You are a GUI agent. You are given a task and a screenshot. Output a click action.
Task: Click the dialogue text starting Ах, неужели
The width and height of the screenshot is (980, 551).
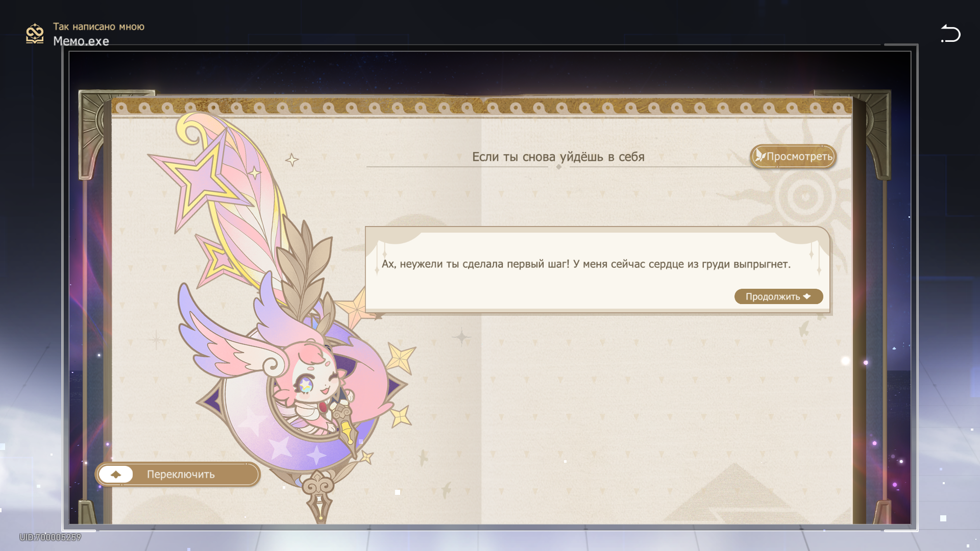coord(586,264)
